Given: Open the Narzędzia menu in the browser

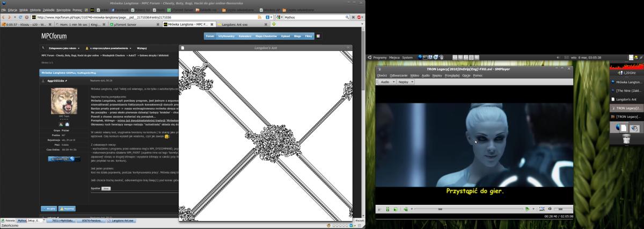Looking at the screenshot, I should click(64, 10).
